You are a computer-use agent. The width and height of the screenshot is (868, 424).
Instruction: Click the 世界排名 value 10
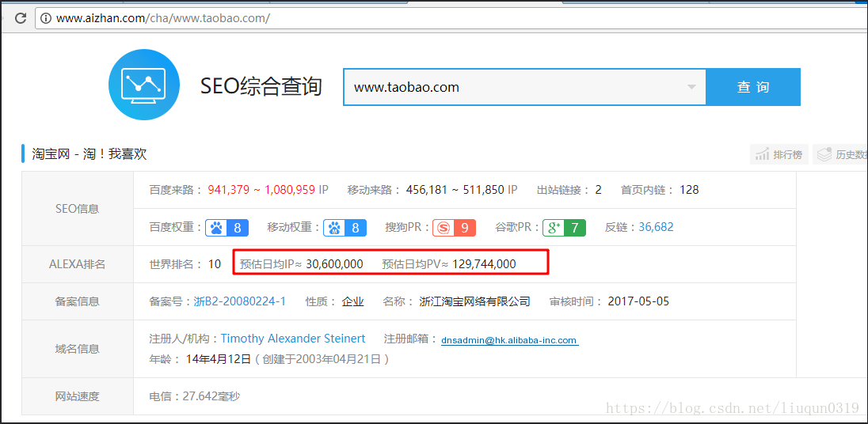pos(215,264)
